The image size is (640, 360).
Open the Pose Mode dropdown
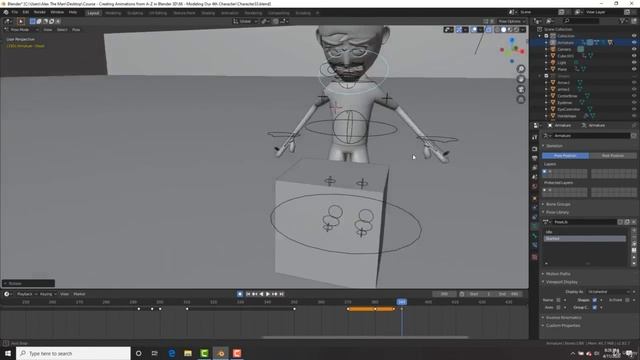(20, 30)
